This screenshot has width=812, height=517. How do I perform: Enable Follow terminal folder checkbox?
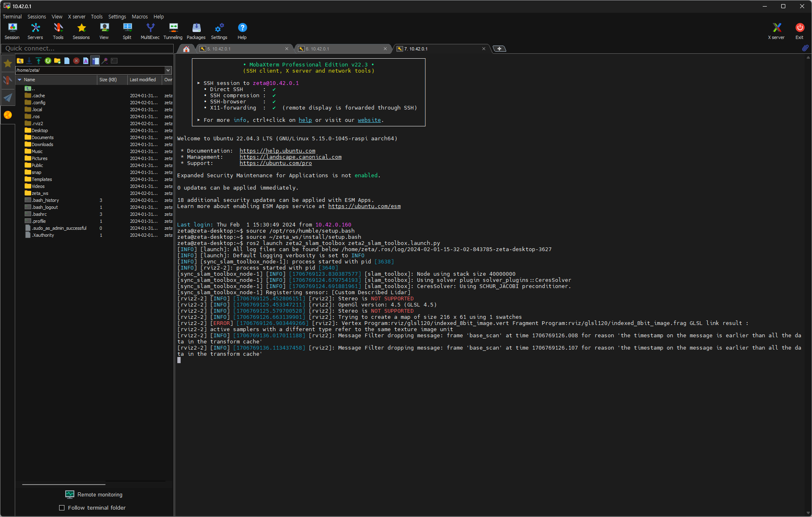pyautogui.click(x=62, y=508)
